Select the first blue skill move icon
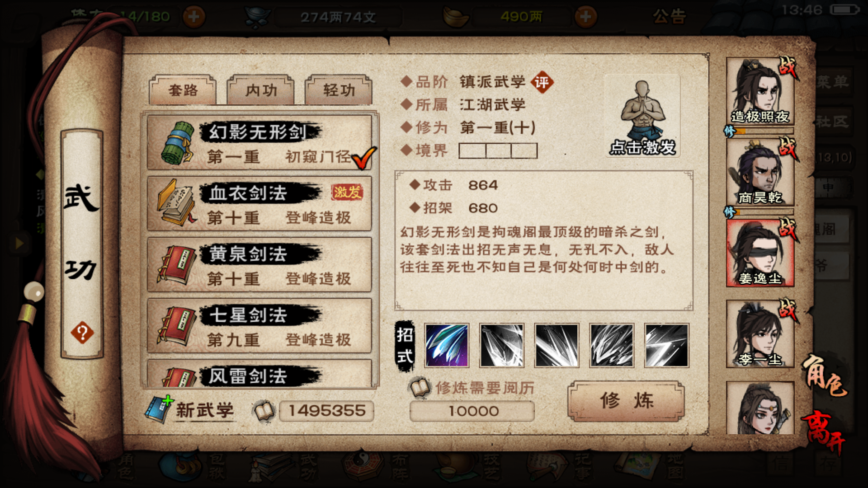Image resolution: width=868 pixels, height=488 pixels. [x=447, y=345]
